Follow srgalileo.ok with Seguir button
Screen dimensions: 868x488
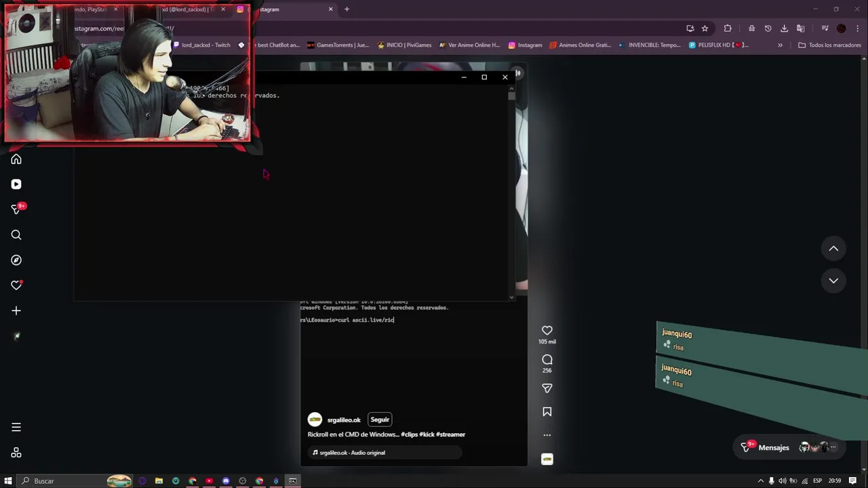380,420
